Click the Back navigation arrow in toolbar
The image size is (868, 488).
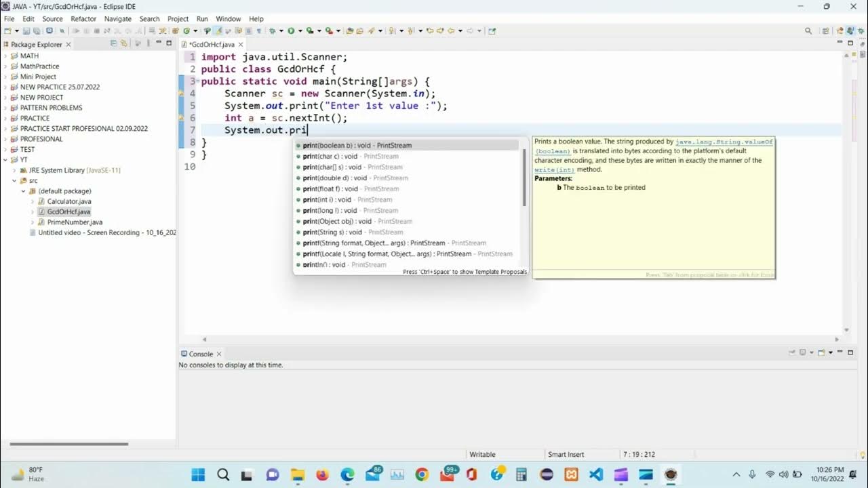coord(451,30)
